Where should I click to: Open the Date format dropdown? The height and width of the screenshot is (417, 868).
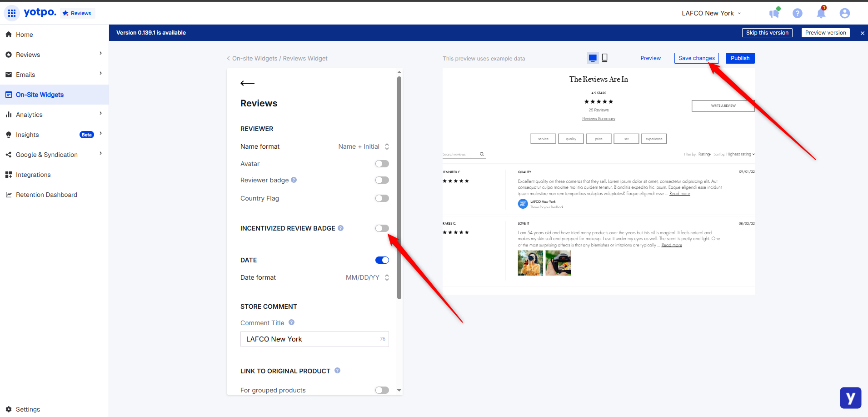point(367,277)
